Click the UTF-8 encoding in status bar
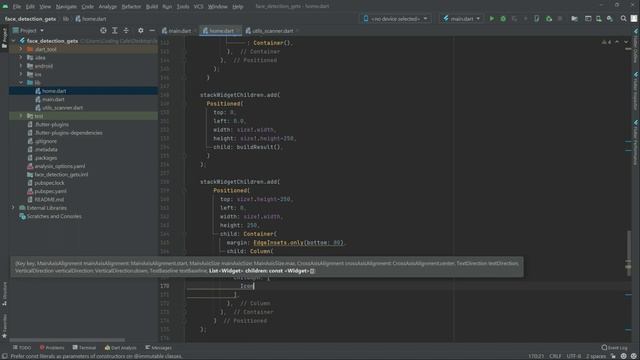The height and width of the screenshot is (360, 640). click(573, 356)
